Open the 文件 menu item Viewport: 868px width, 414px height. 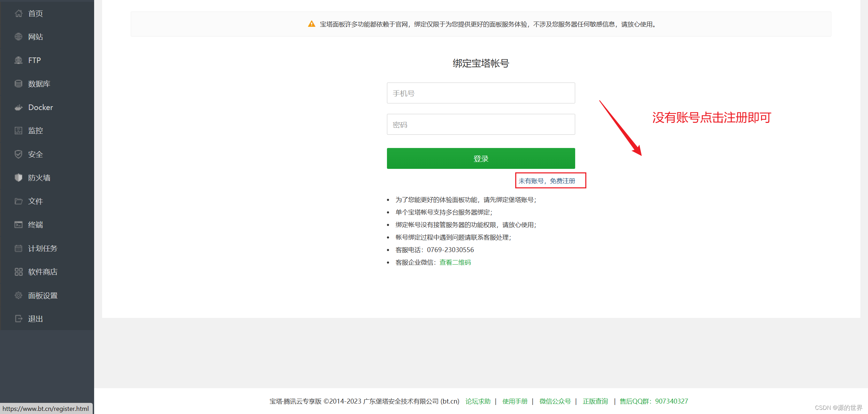[47, 201]
